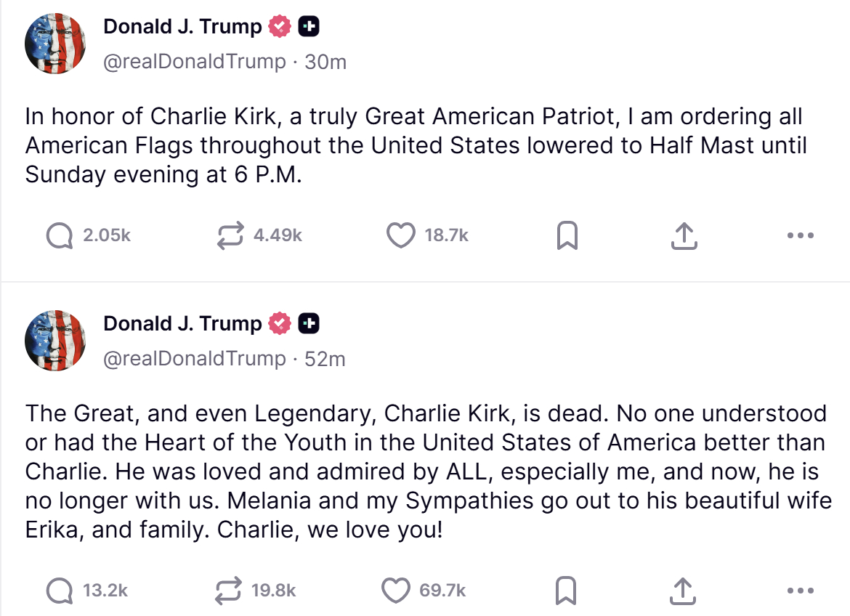
Task: Open the 30m timestamp link
Action: [x=325, y=62]
